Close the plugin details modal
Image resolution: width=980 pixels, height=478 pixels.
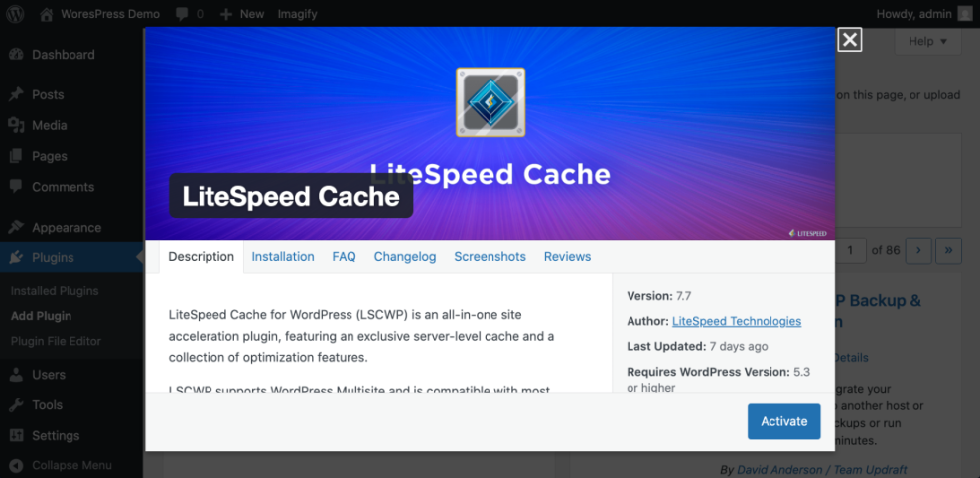click(x=849, y=40)
